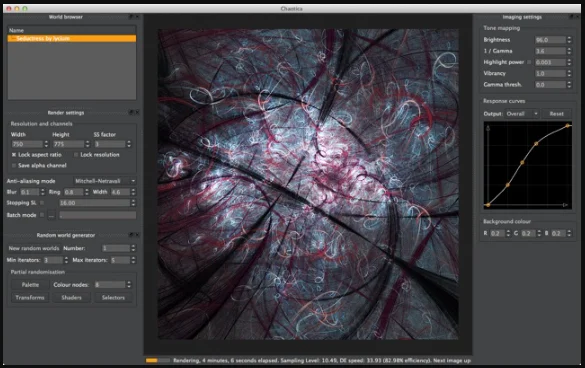This screenshot has height=368, width=585.
Task: Click the Blur value field
Action: (29, 192)
